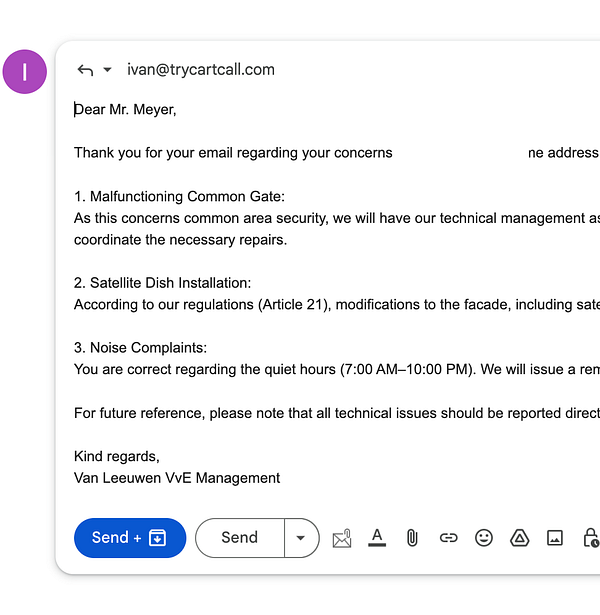Click the "For future reference" paragraph
600x615 pixels.
tap(337, 413)
